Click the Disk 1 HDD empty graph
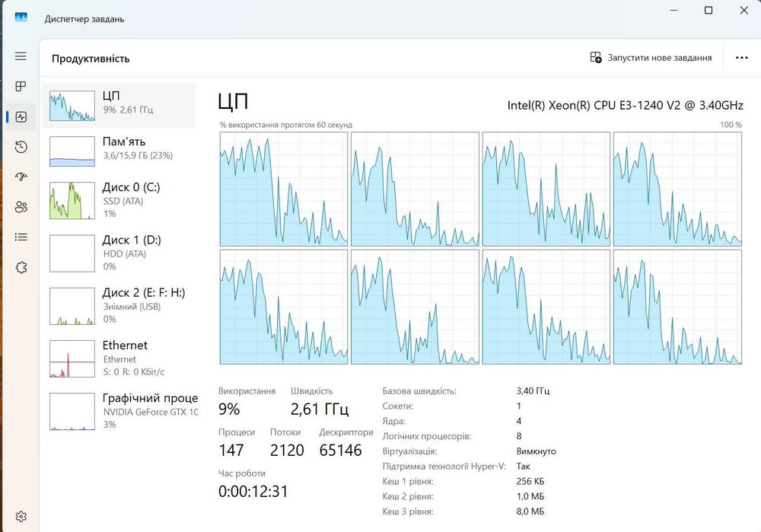Image resolution: width=761 pixels, height=532 pixels. tap(72, 253)
